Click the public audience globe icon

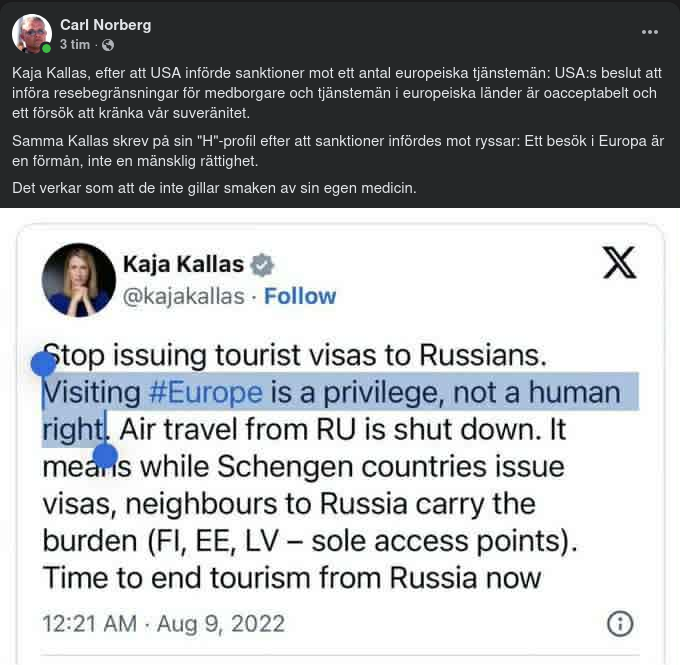(x=108, y=45)
